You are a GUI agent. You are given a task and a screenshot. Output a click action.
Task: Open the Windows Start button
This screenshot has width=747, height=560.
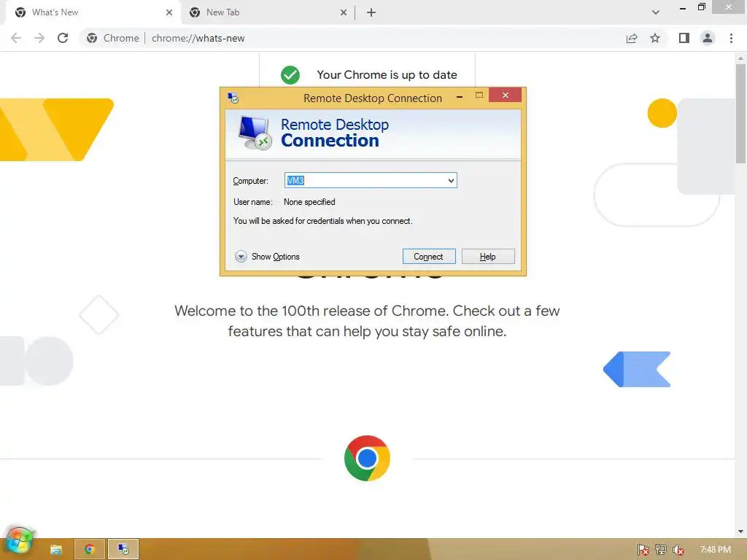18,542
